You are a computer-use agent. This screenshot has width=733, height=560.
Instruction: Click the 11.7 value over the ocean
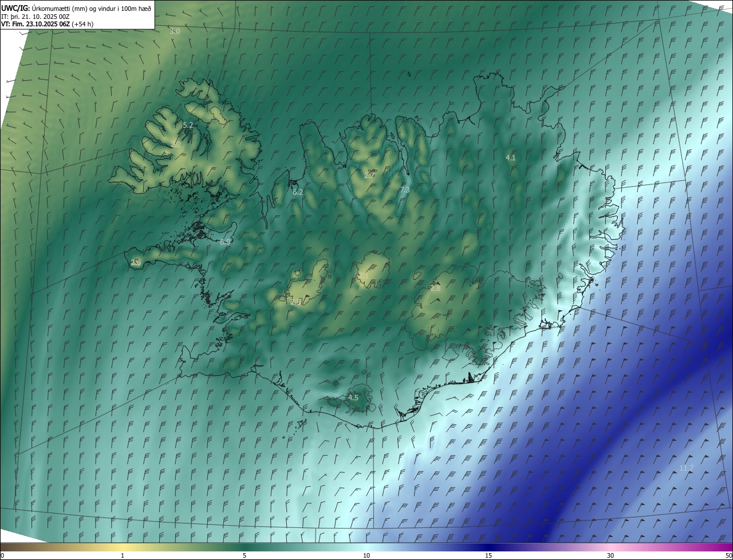687,468
